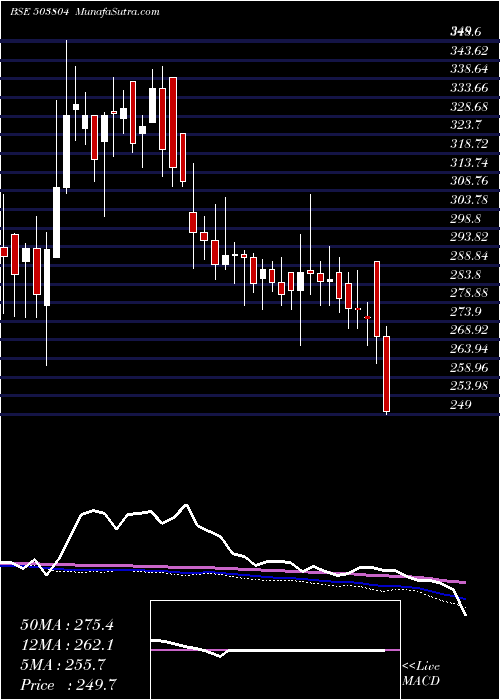Click inside the MACD inset chart box
500x700 pixels.
(x=275, y=650)
